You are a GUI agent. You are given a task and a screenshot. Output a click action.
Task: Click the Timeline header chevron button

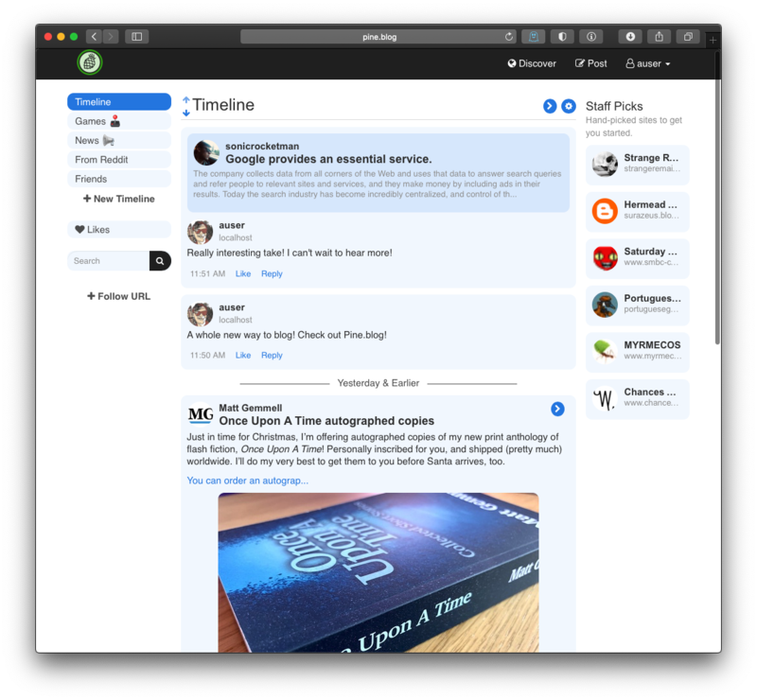point(550,106)
